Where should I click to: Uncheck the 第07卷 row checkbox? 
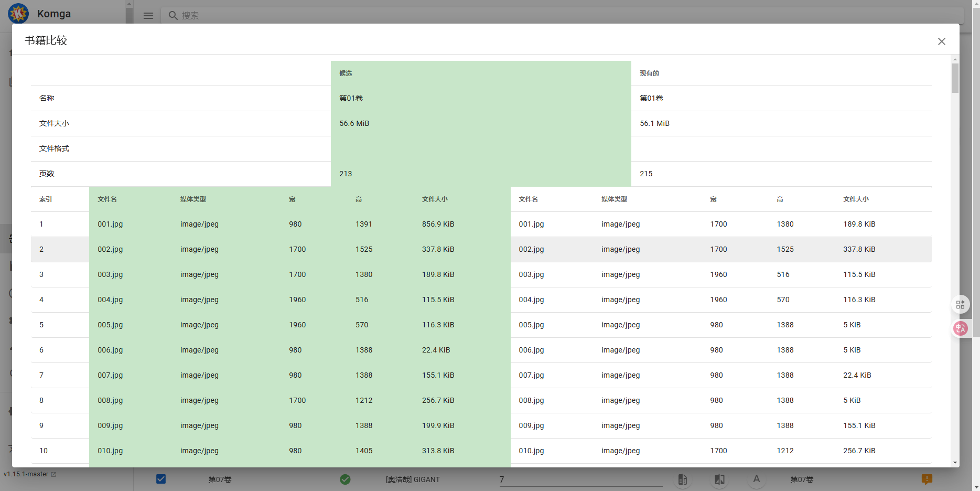pos(161,479)
